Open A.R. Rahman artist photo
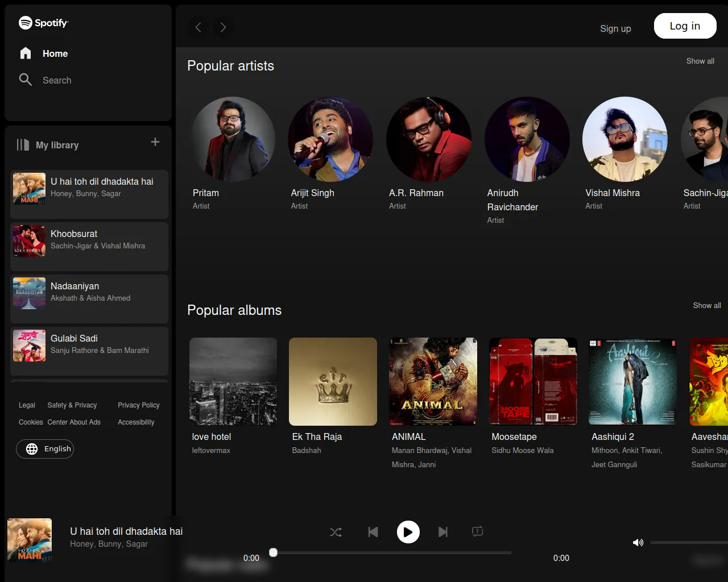The image size is (728, 582). (429, 139)
